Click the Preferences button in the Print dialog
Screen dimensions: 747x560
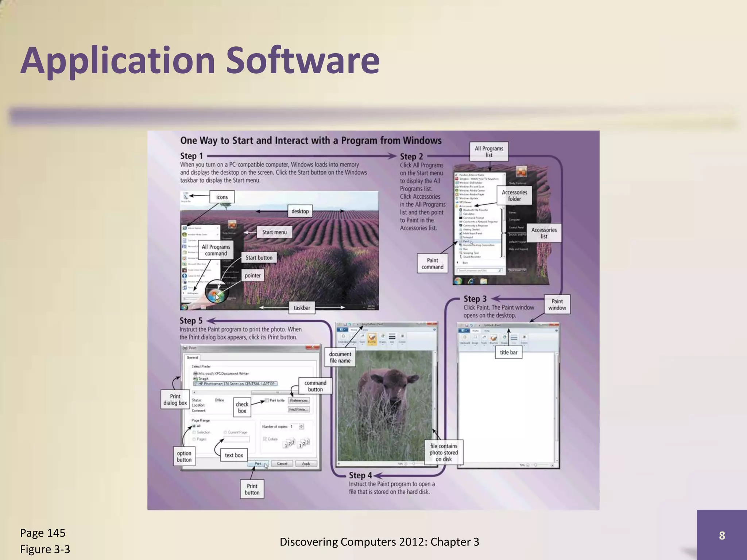click(299, 400)
